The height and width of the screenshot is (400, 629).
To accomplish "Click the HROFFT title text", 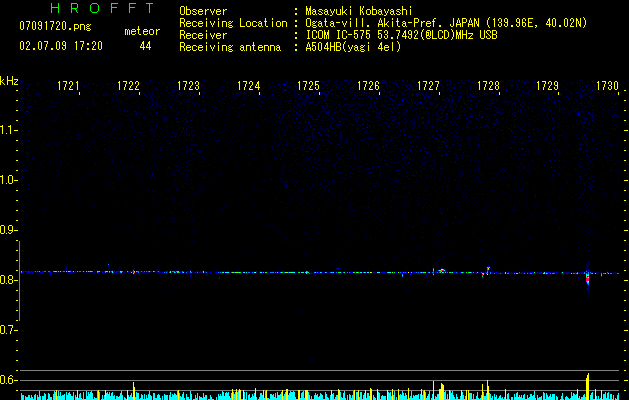I will pyautogui.click(x=103, y=8).
